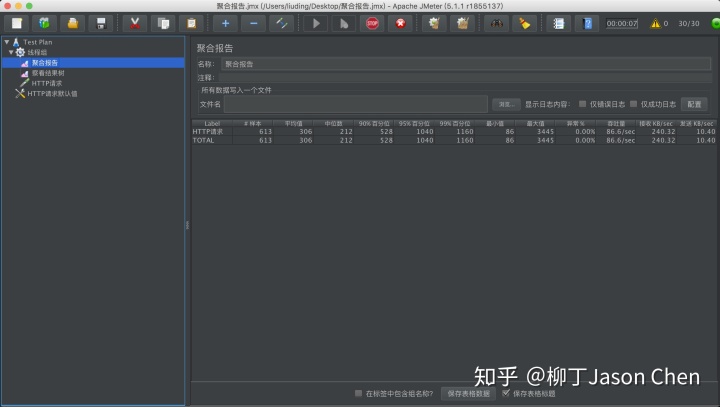This screenshot has width=720, height=407.
Task: Sort by 95% 百分位 column header
Action: pos(414,124)
